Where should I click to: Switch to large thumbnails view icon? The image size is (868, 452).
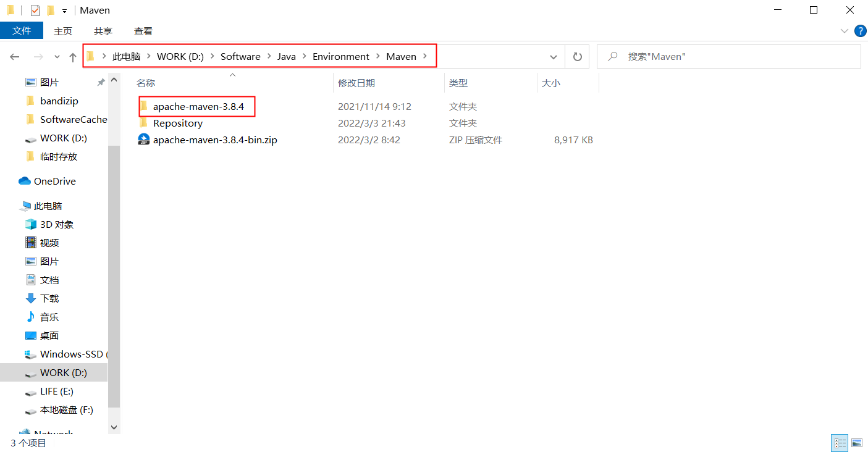856,442
